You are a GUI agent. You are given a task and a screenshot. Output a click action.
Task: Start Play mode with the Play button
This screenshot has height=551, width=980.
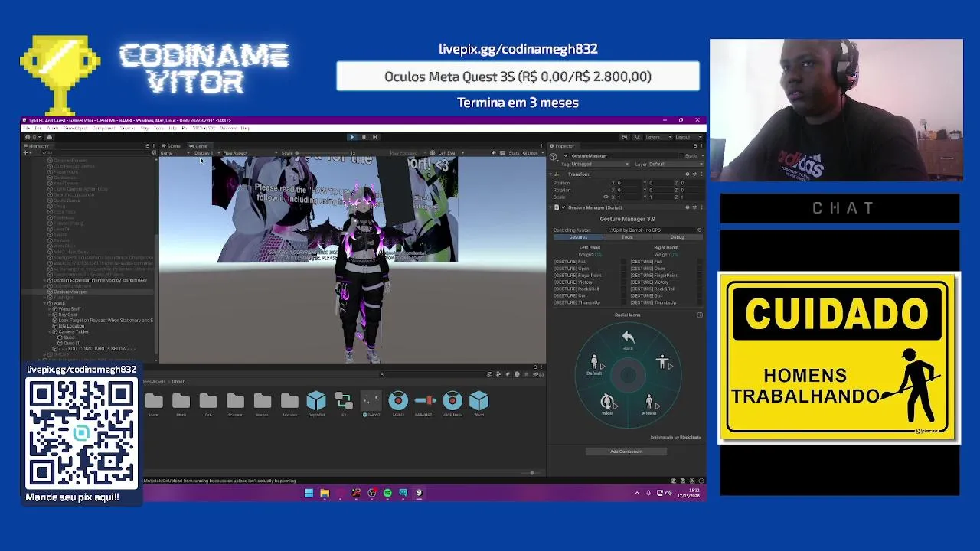[352, 137]
